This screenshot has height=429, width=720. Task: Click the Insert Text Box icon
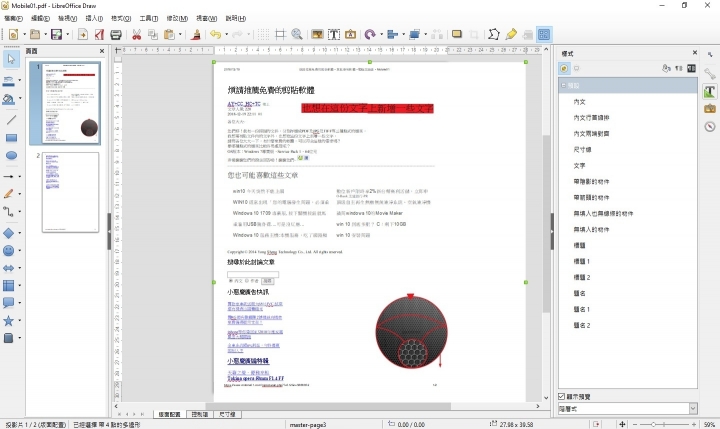pyautogui.click(x=334, y=34)
